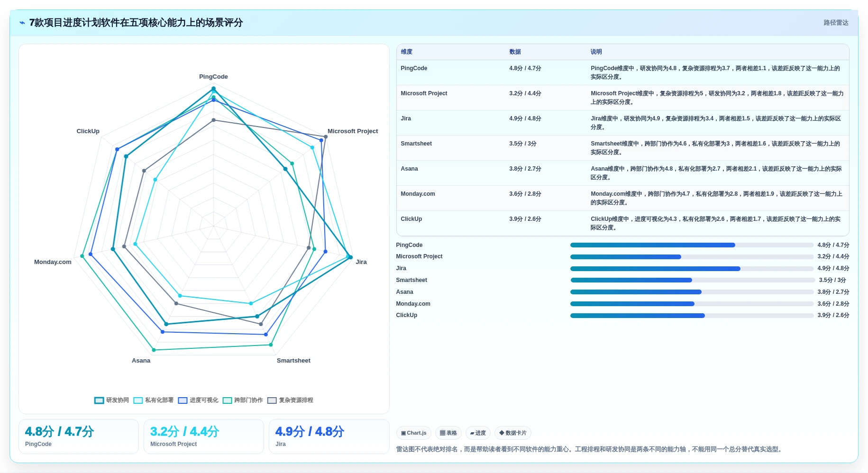Click the 进度 tag
The image size is (868, 473).
pos(478,433)
